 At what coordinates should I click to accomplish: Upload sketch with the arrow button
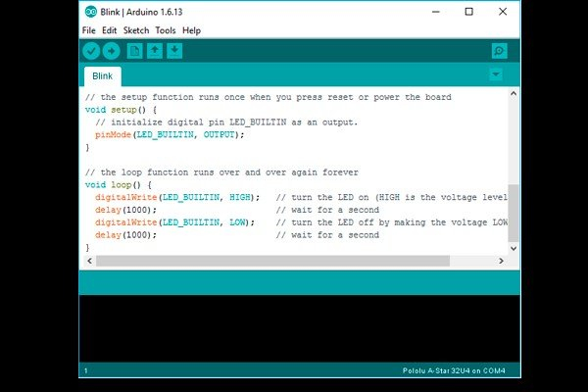(112, 51)
